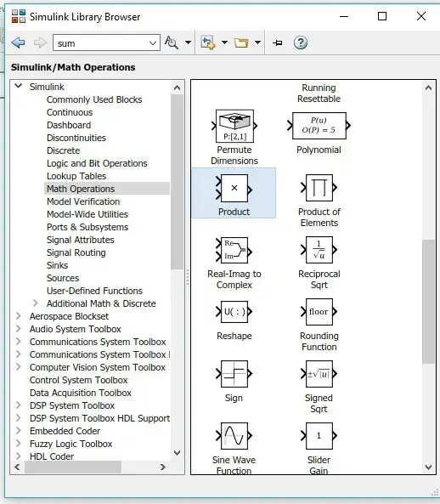Viewport: 440px width, 504px height.
Task: Open the search box history dropdown
Action: point(153,43)
